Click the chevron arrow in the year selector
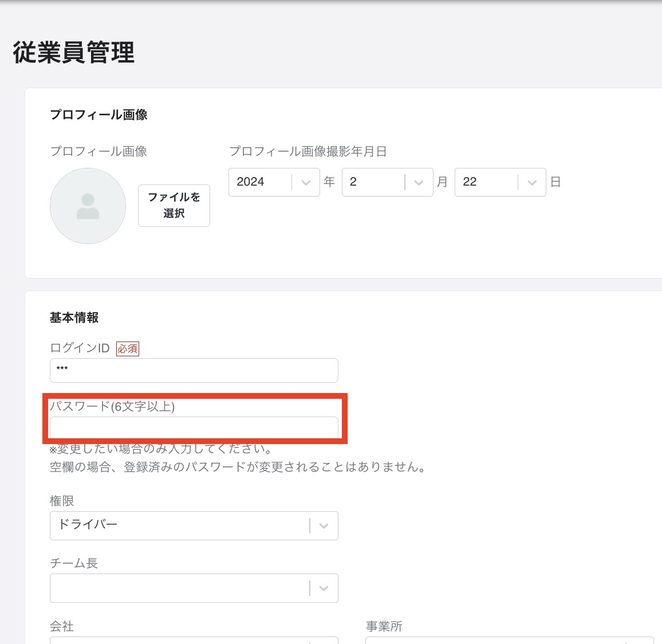This screenshot has width=662, height=644. click(x=306, y=183)
